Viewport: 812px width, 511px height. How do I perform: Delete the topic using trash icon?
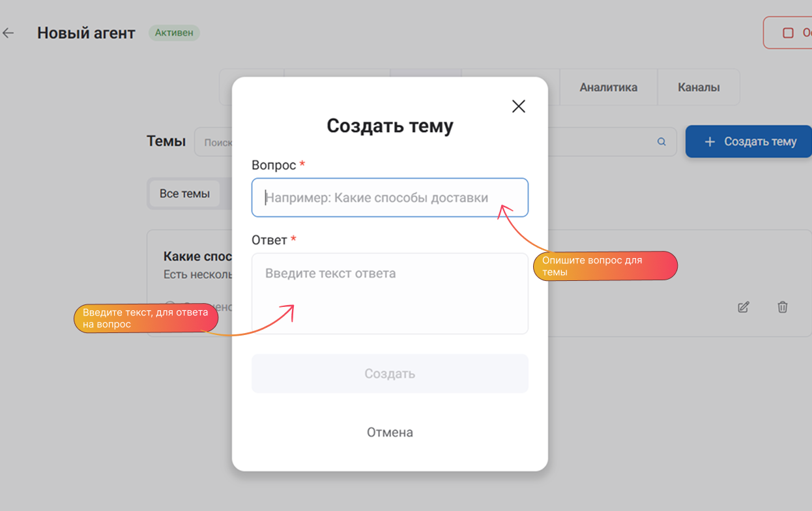(783, 307)
